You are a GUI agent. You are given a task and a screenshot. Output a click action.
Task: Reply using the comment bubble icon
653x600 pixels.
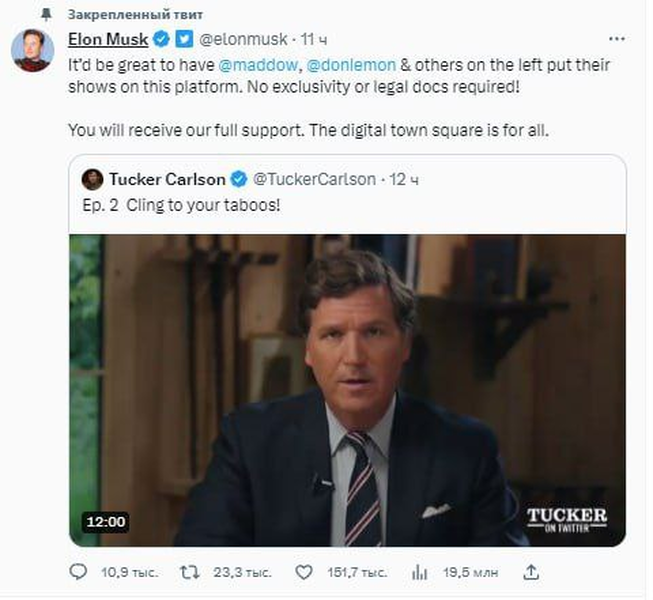[78, 572]
